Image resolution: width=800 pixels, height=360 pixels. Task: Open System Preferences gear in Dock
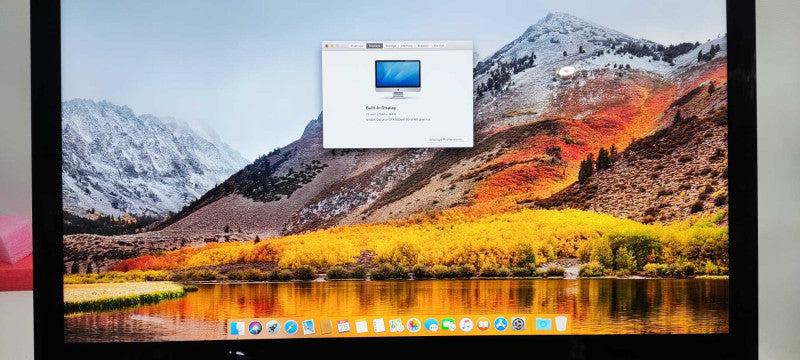tap(518, 324)
